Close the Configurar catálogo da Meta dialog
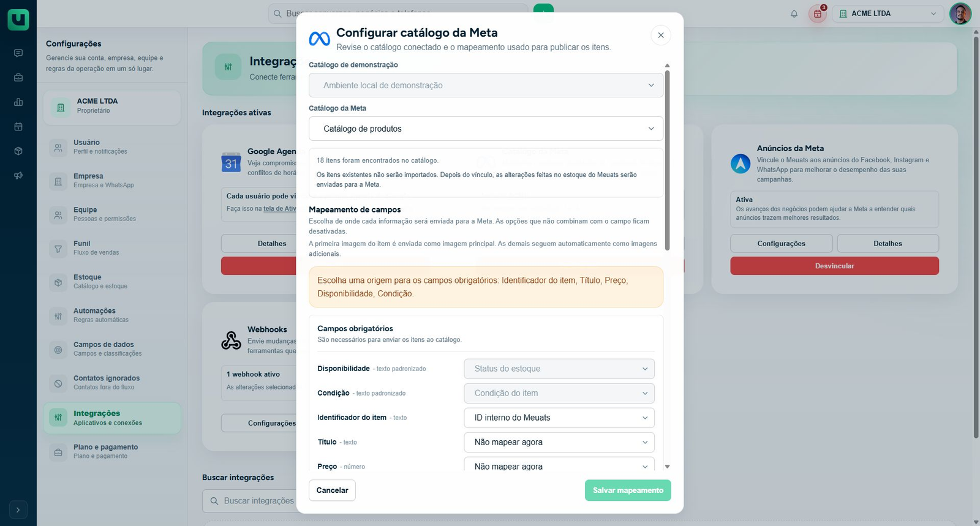 click(x=661, y=36)
